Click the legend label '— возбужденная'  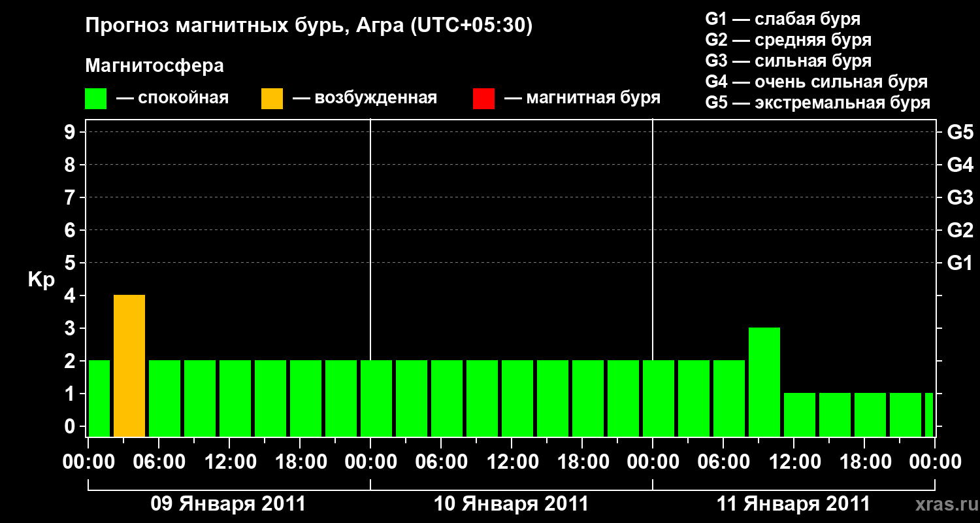(x=365, y=99)
